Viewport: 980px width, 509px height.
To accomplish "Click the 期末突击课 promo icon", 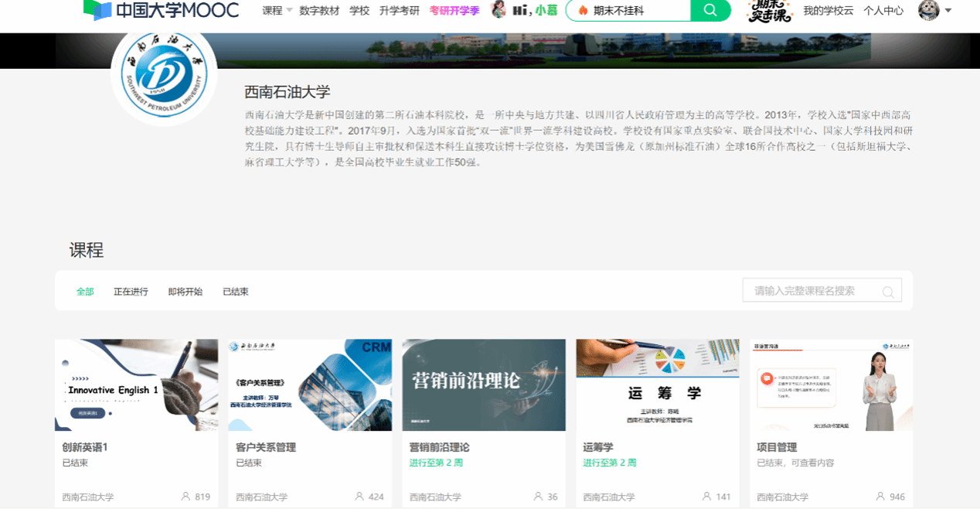I will [x=770, y=11].
